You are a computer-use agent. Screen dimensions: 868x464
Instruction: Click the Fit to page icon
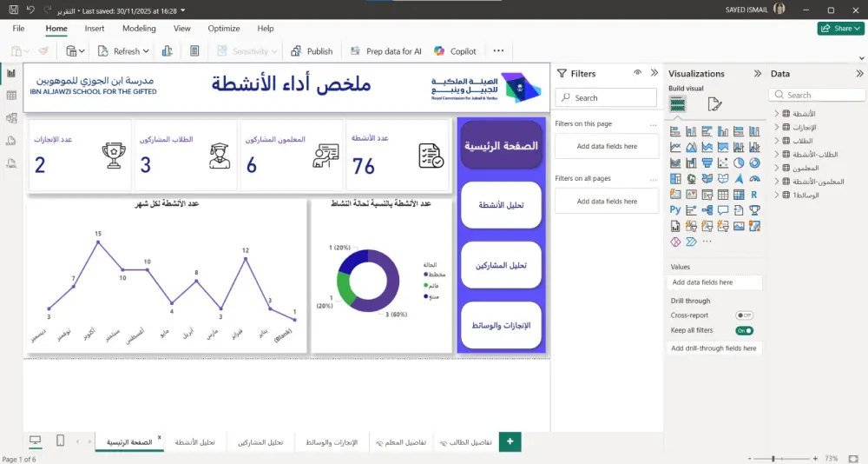853,459
